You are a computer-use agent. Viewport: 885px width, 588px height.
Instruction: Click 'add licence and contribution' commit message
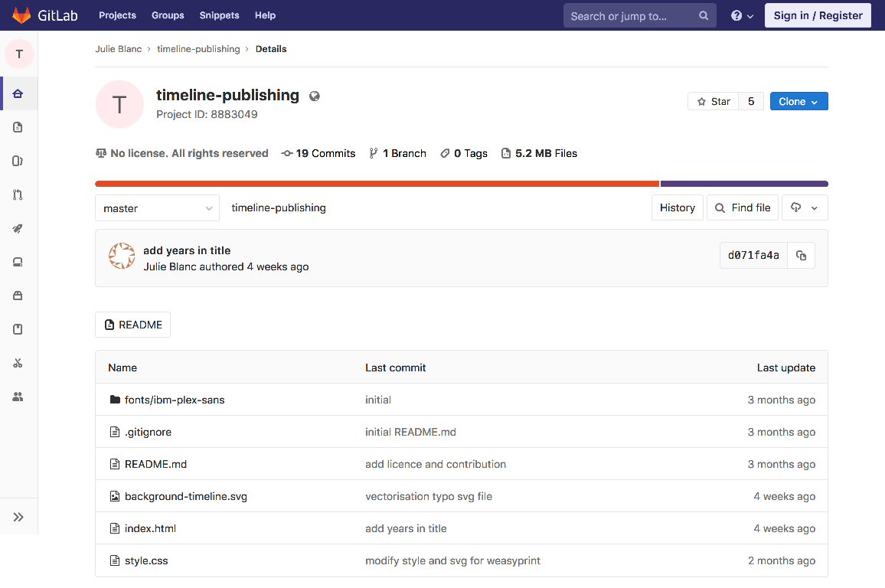tap(436, 464)
